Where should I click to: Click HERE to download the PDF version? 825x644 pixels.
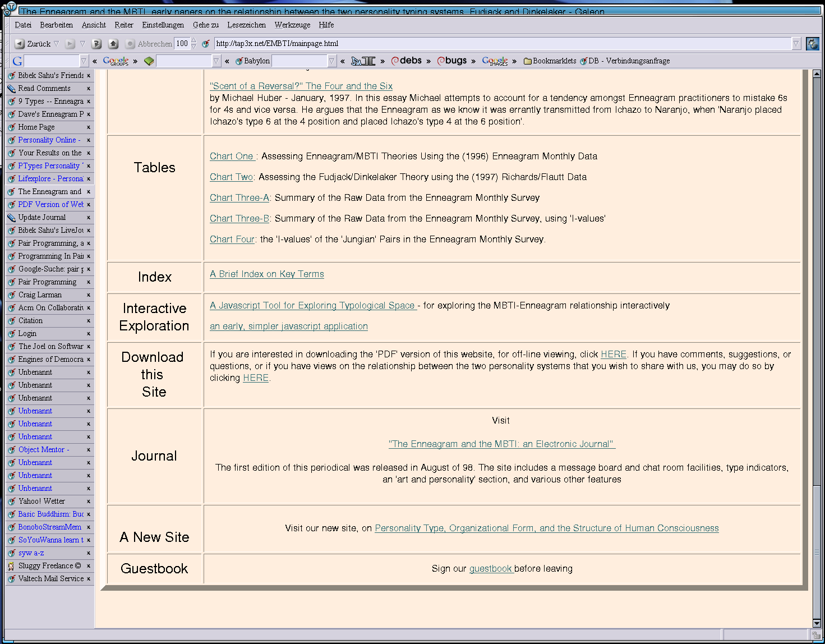(x=614, y=355)
